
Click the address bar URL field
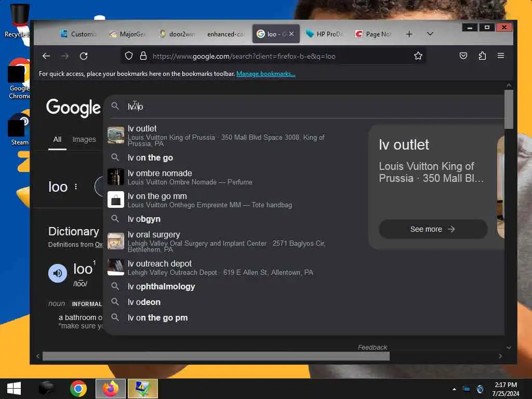point(273,56)
